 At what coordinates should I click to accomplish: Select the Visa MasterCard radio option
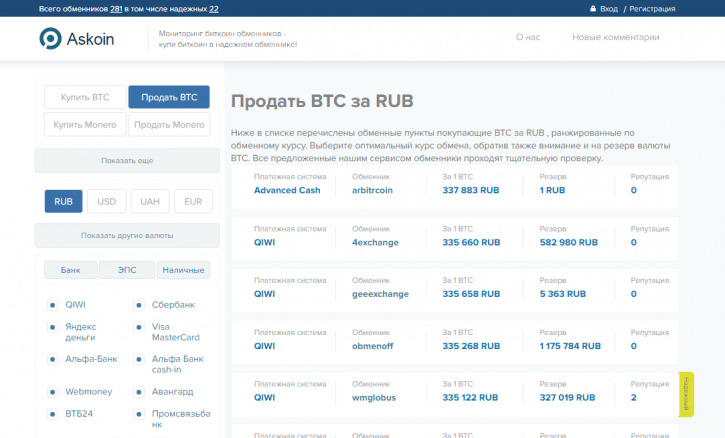tap(139, 327)
